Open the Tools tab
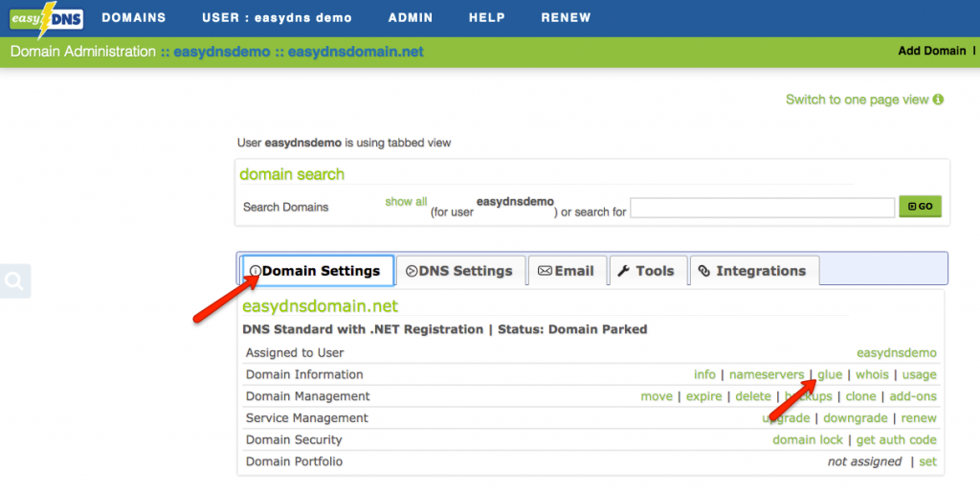Image resolution: width=980 pixels, height=493 pixels. click(646, 271)
